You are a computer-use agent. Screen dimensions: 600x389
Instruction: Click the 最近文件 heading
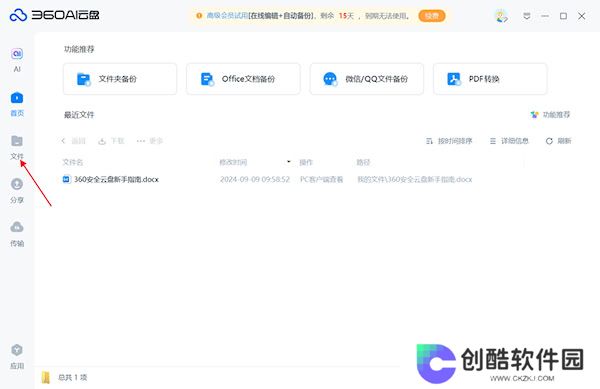point(79,115)
